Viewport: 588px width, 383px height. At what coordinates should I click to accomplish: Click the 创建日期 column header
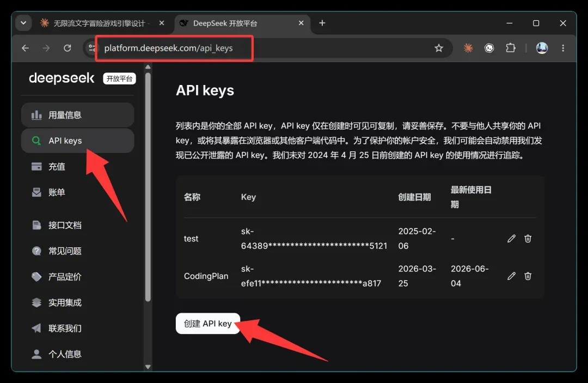pyautogui.click(x=414, y=197)
